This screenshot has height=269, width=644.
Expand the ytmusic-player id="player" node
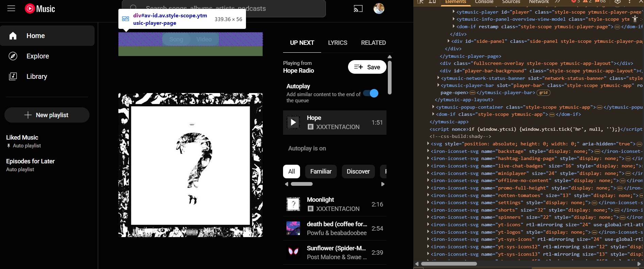453,12
